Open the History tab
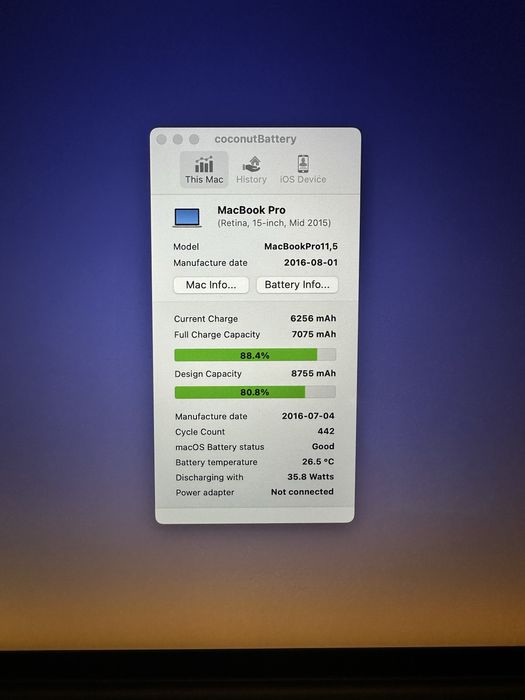Image resolution: width=525 pixels, height=700 pixels. (x=251, y=170)
